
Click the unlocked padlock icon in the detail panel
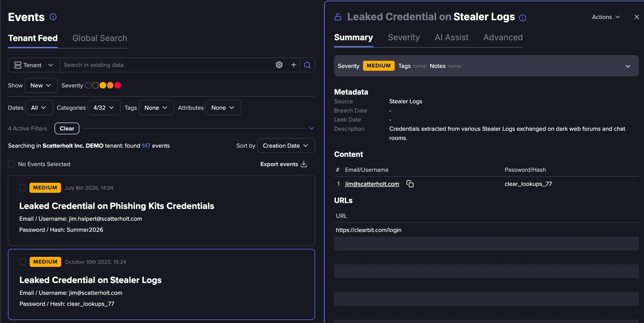338,17
